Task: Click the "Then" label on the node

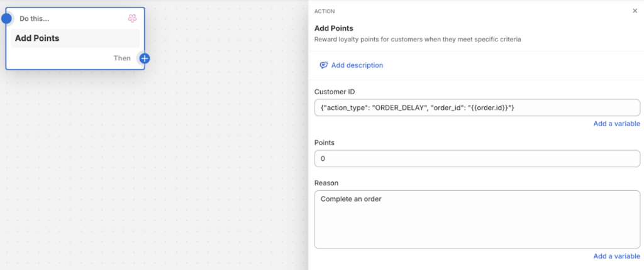Action: [x=122, y=58]
